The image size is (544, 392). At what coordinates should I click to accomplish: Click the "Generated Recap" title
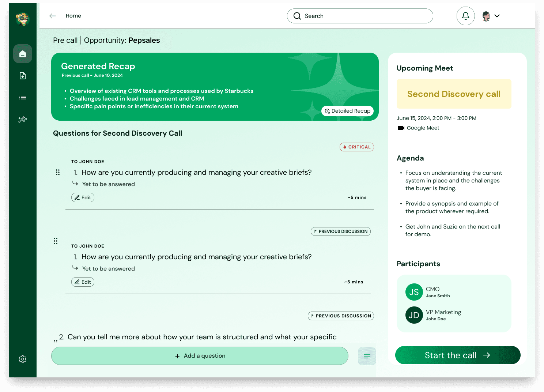(x=98, y=66)
